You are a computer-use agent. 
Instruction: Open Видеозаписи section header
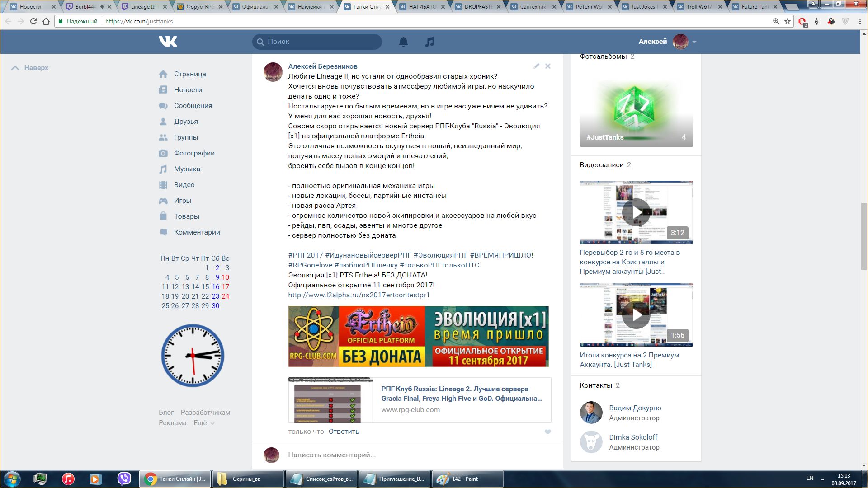(x=602, y=165)
